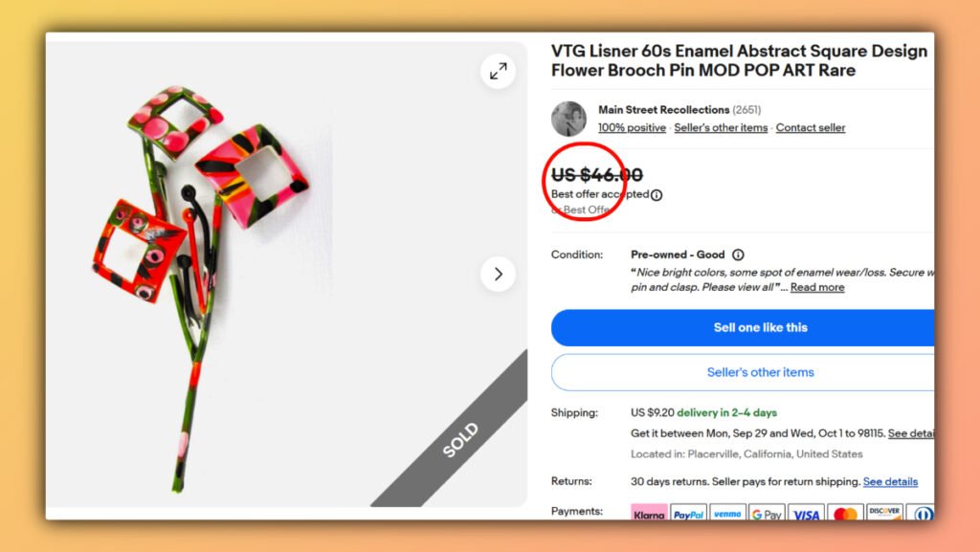Open the Seller's other items button
980x552 pixels.
pos(743,372)
